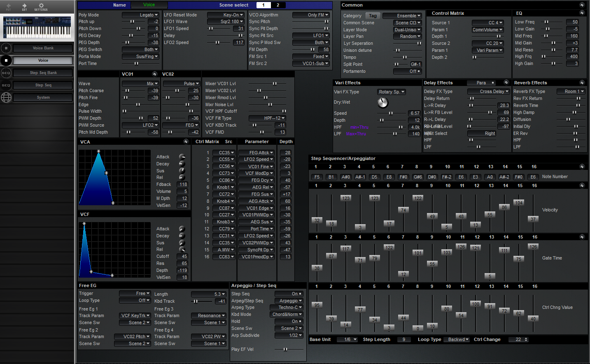
Task: Click the swap icon in Note Number row header
Action: pyautogui.click(x=582, y=167)
